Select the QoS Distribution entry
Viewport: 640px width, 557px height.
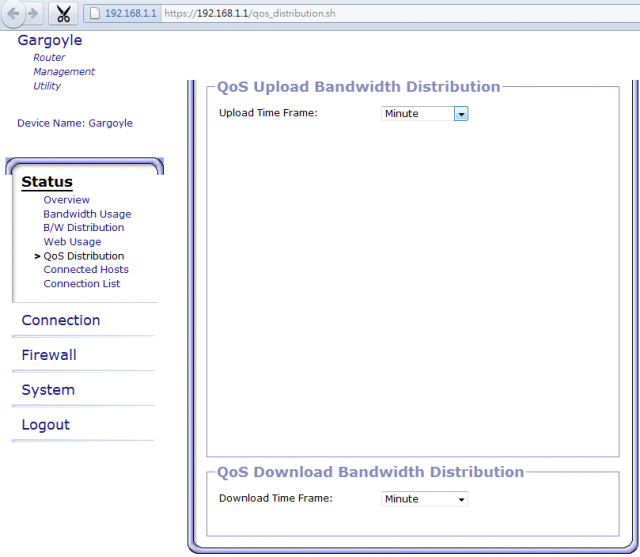point(84,256)
